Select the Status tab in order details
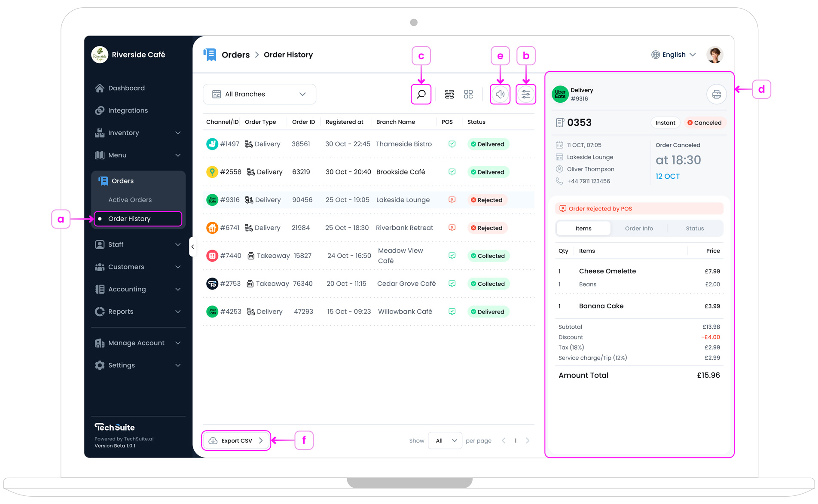The width and height of the screenshot is (818, 504). (x=695, y=228)
